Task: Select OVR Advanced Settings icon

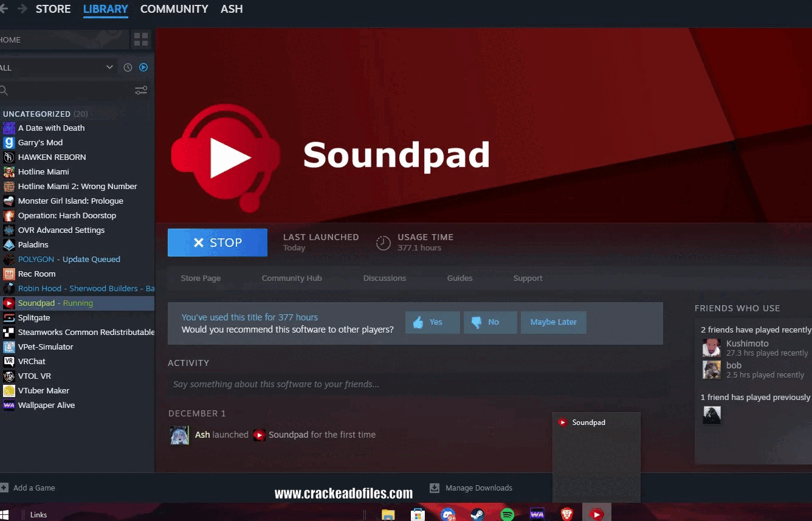Action: pos(9,230)
